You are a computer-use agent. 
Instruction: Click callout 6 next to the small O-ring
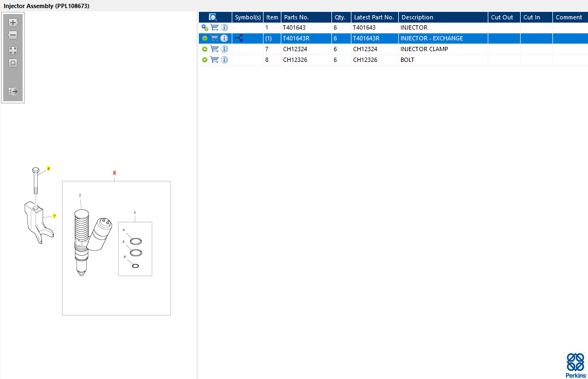click(x=125, y=257)
